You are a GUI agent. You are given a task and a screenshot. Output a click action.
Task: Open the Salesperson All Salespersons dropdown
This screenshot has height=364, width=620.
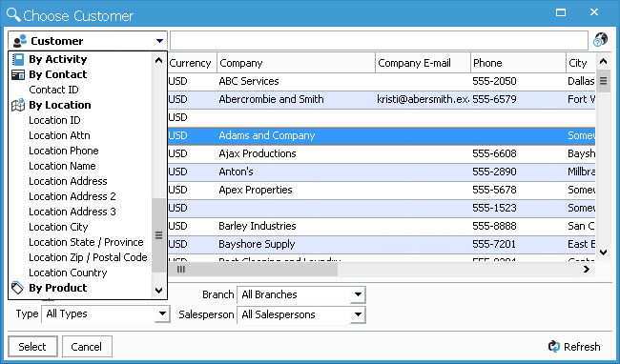358,314
